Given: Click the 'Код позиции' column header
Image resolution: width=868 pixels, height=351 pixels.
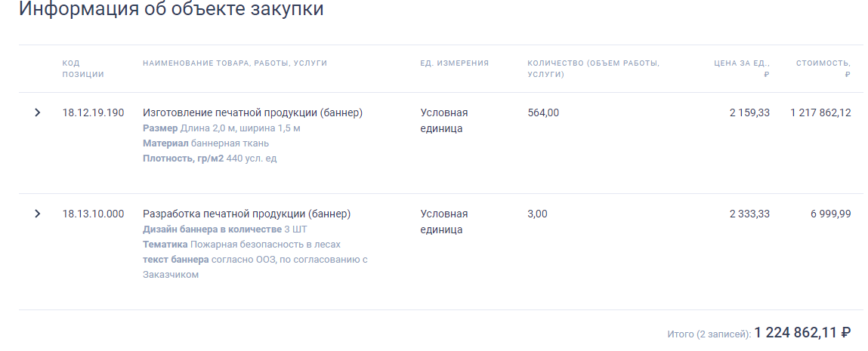Looking at the screenshot, I should pos(83,69).
